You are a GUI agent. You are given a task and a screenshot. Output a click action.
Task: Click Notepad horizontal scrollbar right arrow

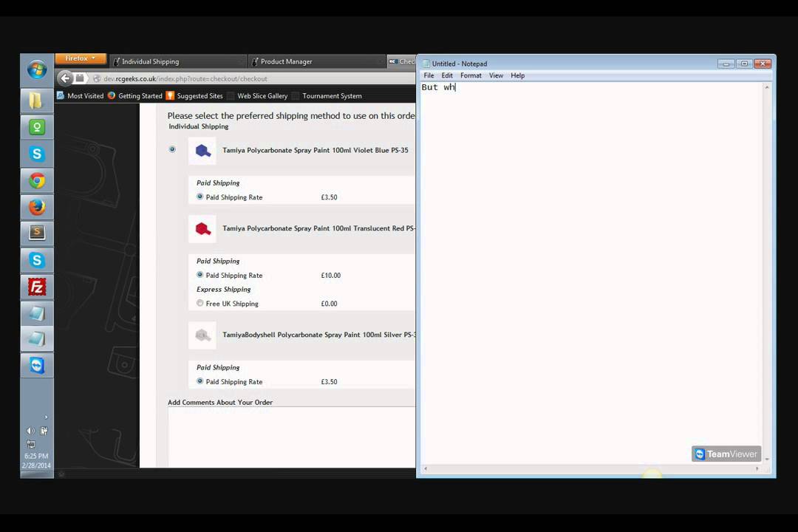tap(757, 468)
